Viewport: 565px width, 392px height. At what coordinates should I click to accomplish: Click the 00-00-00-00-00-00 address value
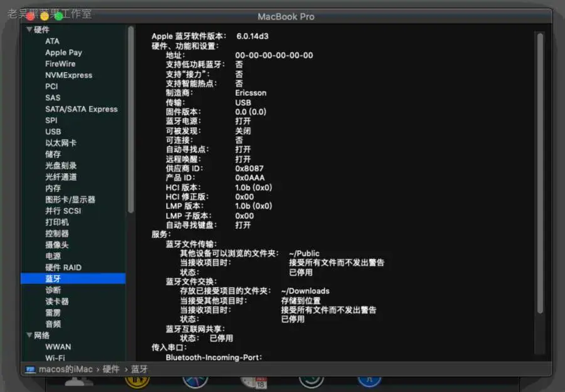click(274, 55)
